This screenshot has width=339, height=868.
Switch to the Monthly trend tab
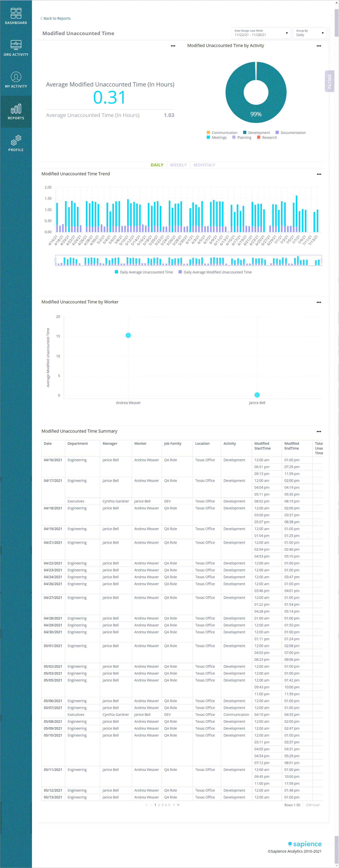(x=204, y=165)
